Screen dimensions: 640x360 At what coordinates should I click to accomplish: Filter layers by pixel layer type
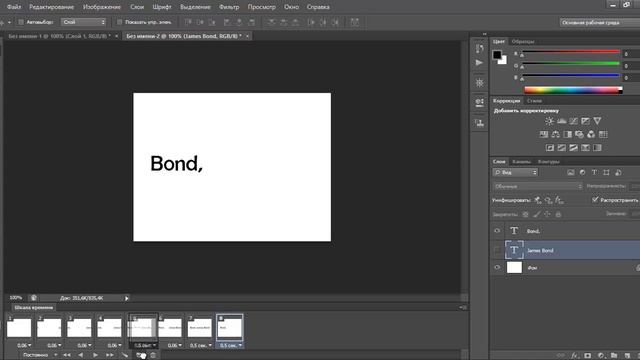571,173
